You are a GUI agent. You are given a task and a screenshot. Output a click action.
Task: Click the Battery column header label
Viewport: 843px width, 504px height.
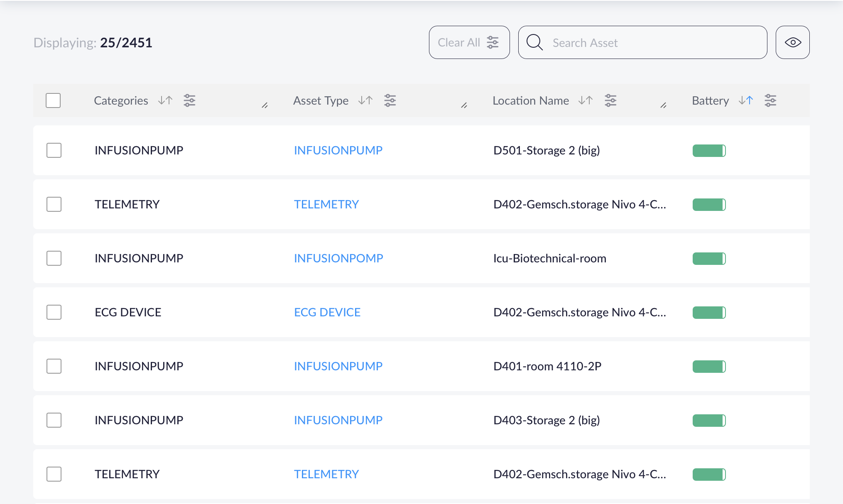710,100
